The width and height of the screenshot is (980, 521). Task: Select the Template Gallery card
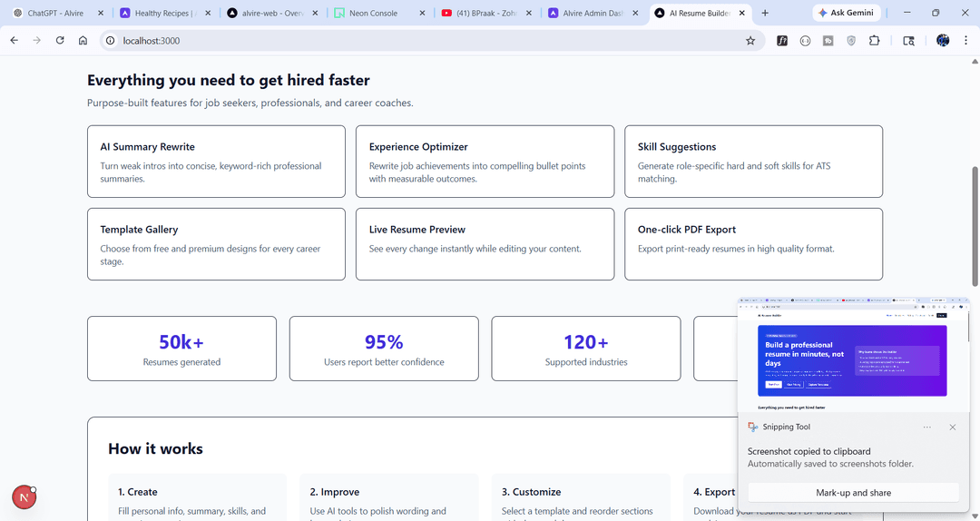[216, 244]
